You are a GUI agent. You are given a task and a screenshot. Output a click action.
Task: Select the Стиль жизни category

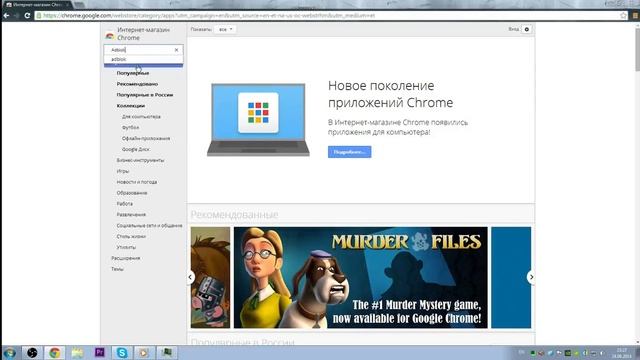131,236
